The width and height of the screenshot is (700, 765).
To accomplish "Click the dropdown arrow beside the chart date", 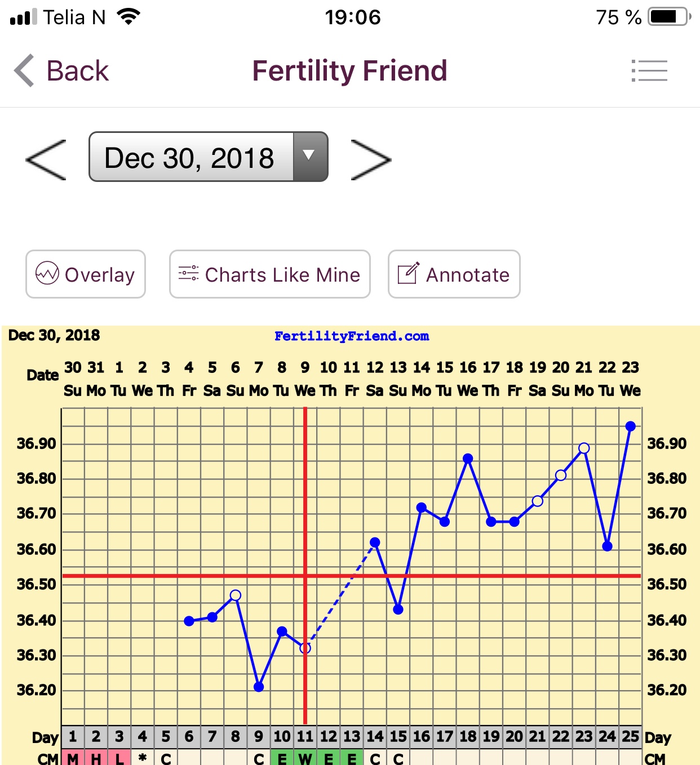I will pyautogui.click(x=309, y=156).
